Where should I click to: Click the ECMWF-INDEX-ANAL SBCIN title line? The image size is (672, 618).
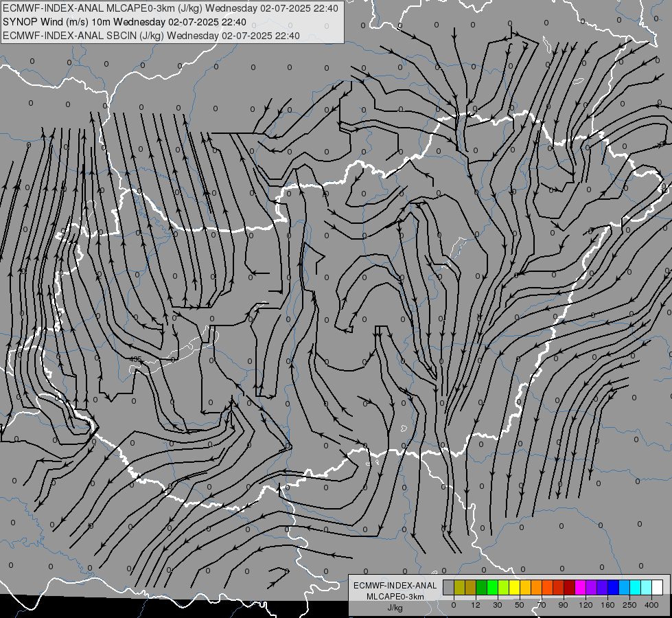tap(151, 36)
